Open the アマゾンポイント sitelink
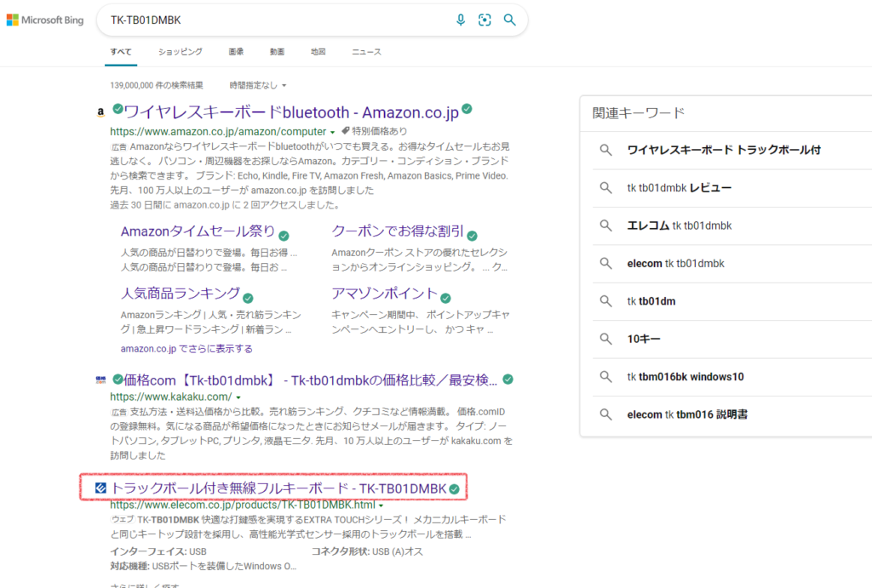Image resolution: width=872 pixels, height=588 pixels. click(x=384, y=294)
